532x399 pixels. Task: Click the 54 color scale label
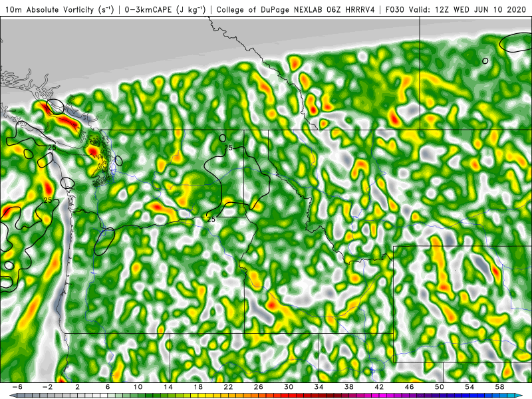tap(470, 387)
